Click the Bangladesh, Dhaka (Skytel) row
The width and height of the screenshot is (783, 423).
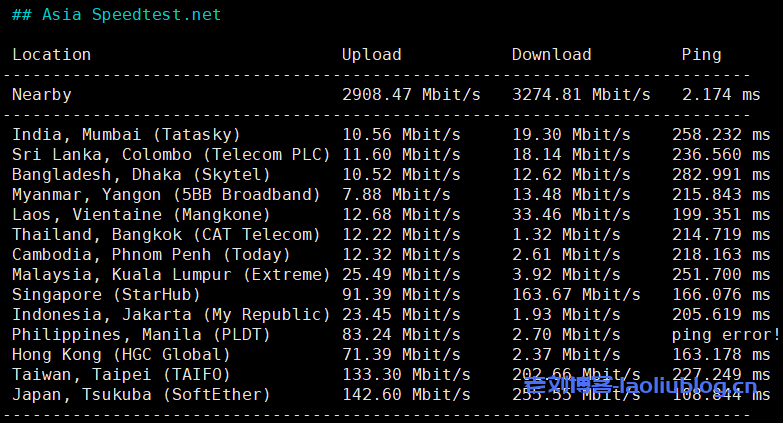(141, 175)
